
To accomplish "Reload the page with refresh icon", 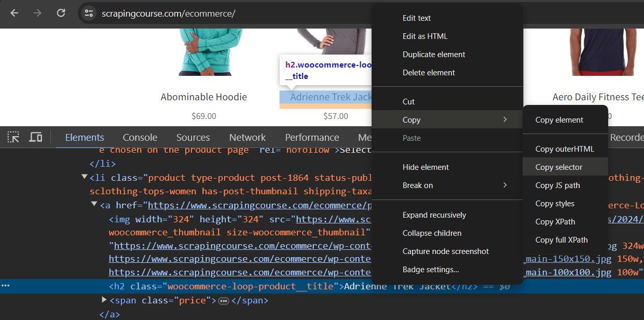I will pyautogui.click(x=61, y=13).
